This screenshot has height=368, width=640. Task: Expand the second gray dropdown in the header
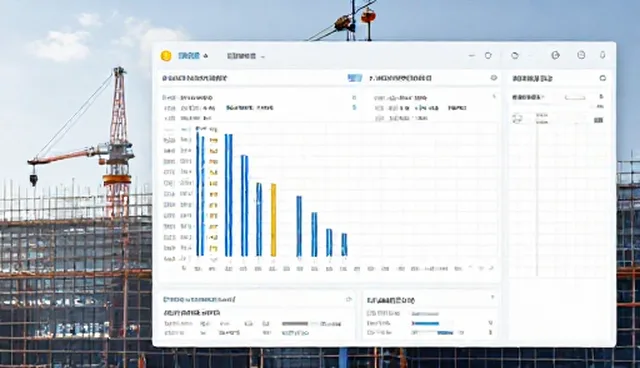point(246,56)
